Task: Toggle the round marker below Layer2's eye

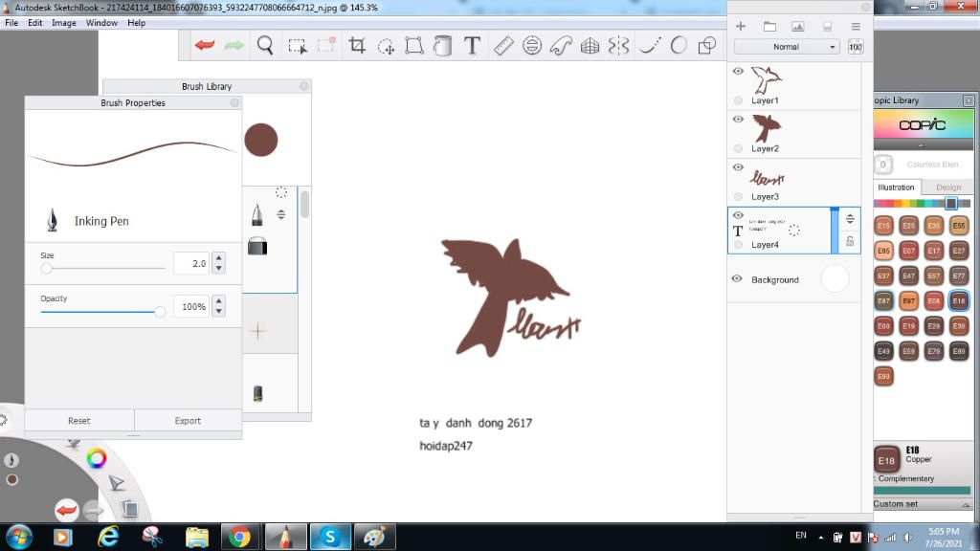Action: click(738, 148)
